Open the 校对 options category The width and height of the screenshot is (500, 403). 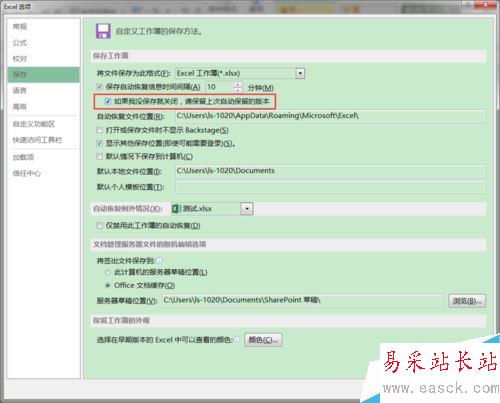20,59
